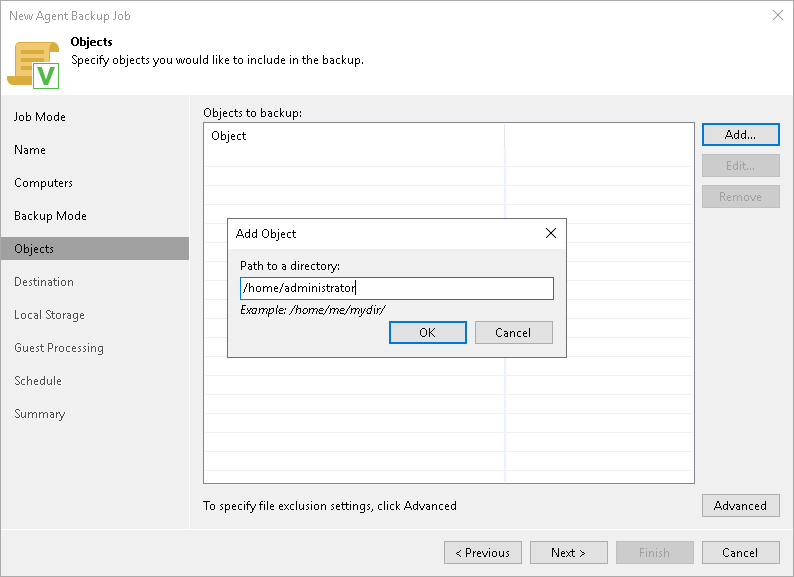
Task: Go to the Previous wizard step
Action: pos(483,553)
